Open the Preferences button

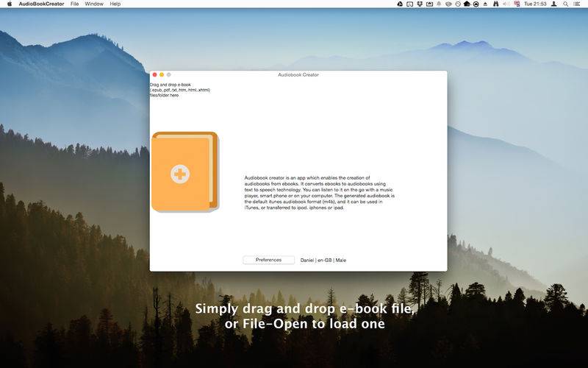point(268,260)
